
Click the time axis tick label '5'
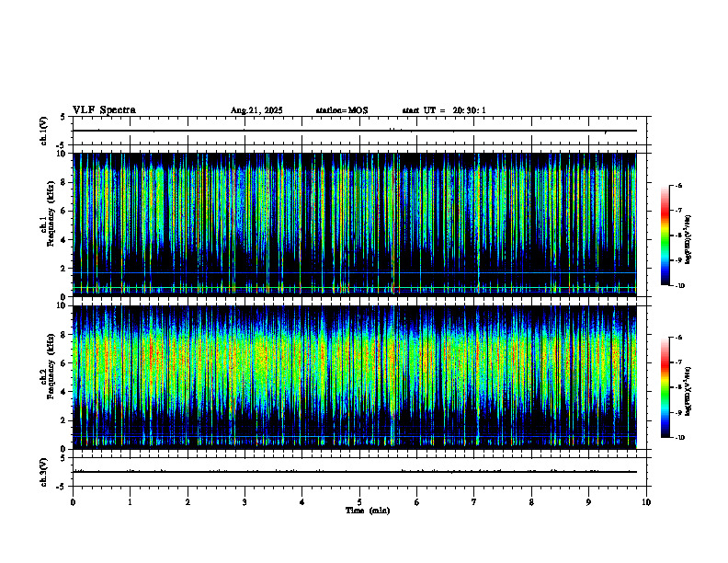click(359, 502)
